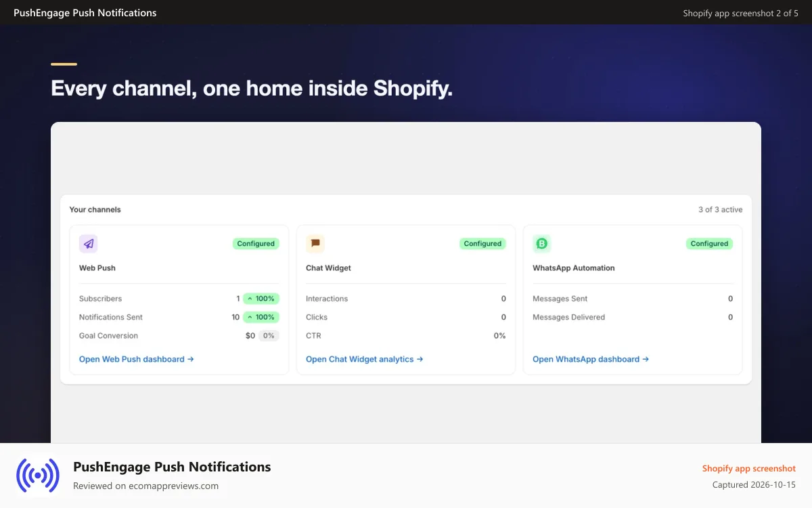Screen dimensions: 812x508
Task: Select the "Your channels" heading
Action: click(95, 210)
